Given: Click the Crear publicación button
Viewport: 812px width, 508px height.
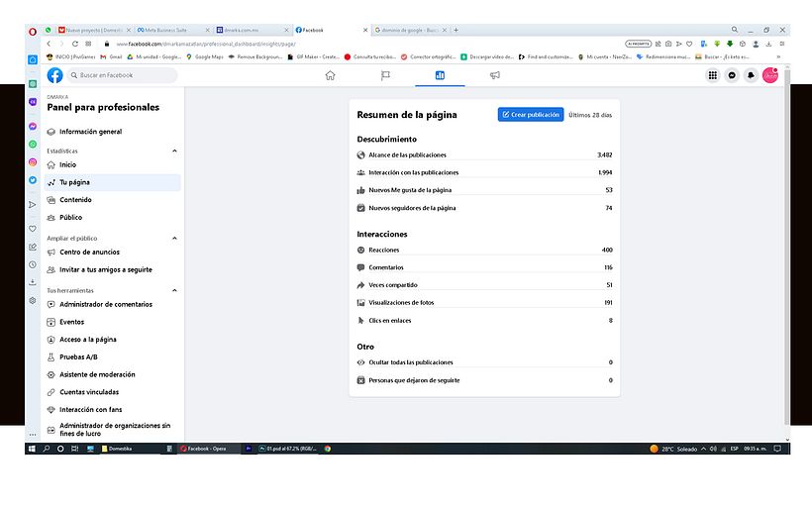Looking at the screenshot, I should click(530, 115).
